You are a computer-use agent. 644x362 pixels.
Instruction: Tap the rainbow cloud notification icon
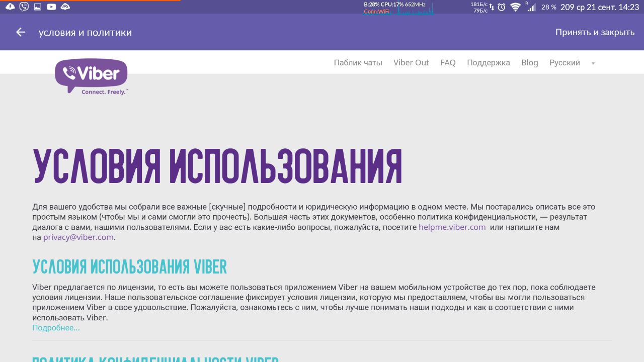pos(65,7)
